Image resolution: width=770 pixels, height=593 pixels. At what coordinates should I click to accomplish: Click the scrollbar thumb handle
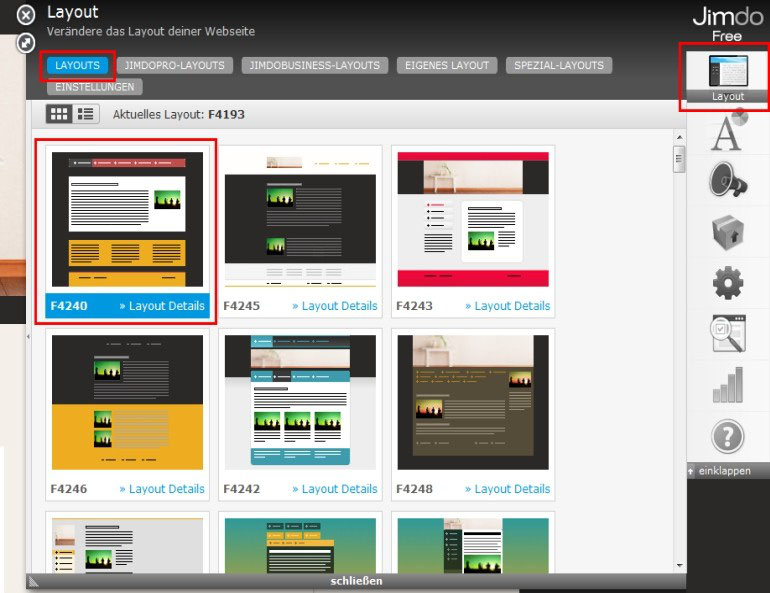coord(679,159)
